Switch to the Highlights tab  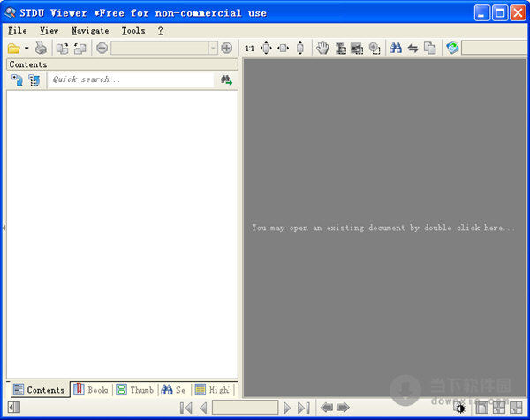[x=212, y=390]
